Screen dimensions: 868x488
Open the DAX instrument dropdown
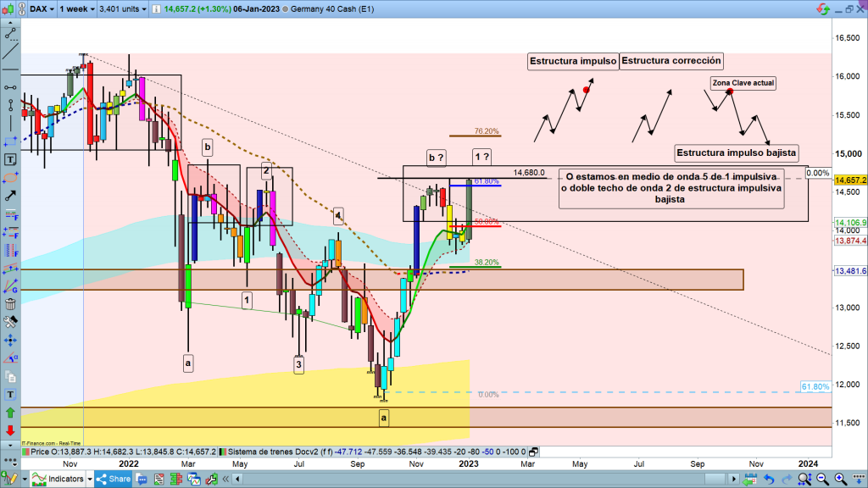tap(42, 9)
